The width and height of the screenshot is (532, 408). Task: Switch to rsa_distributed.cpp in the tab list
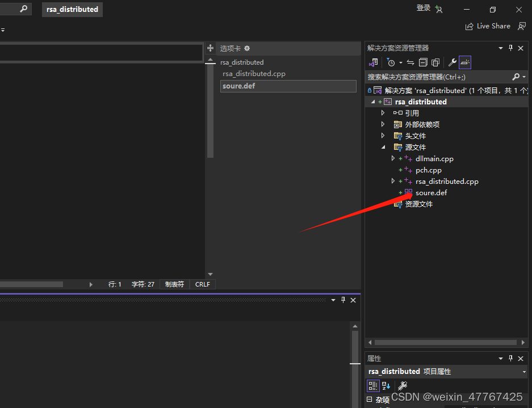pos(253,73)
